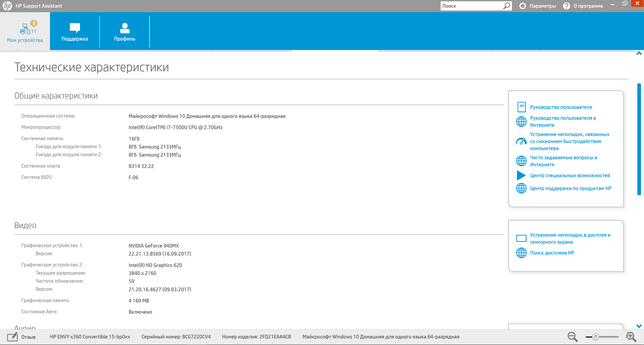The image size is (644, 345).
Task: Open performance troubleshooting link
Action: (570, 141)
